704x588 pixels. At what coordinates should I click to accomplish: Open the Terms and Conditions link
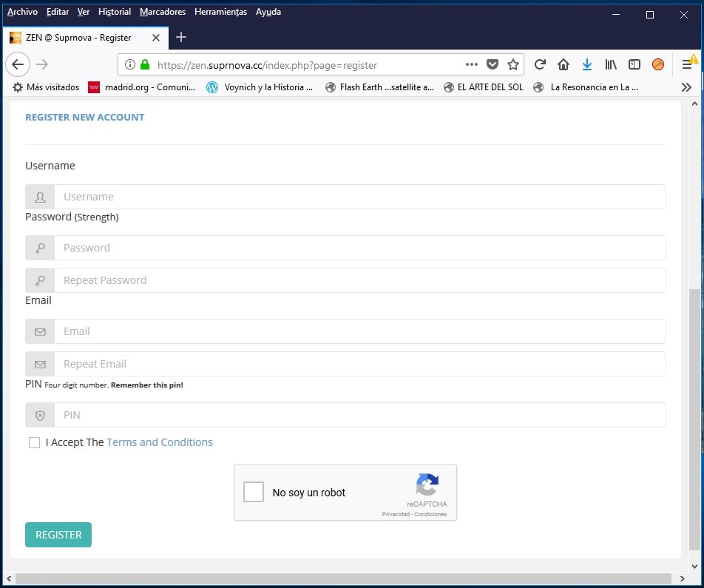coord(160,442)
